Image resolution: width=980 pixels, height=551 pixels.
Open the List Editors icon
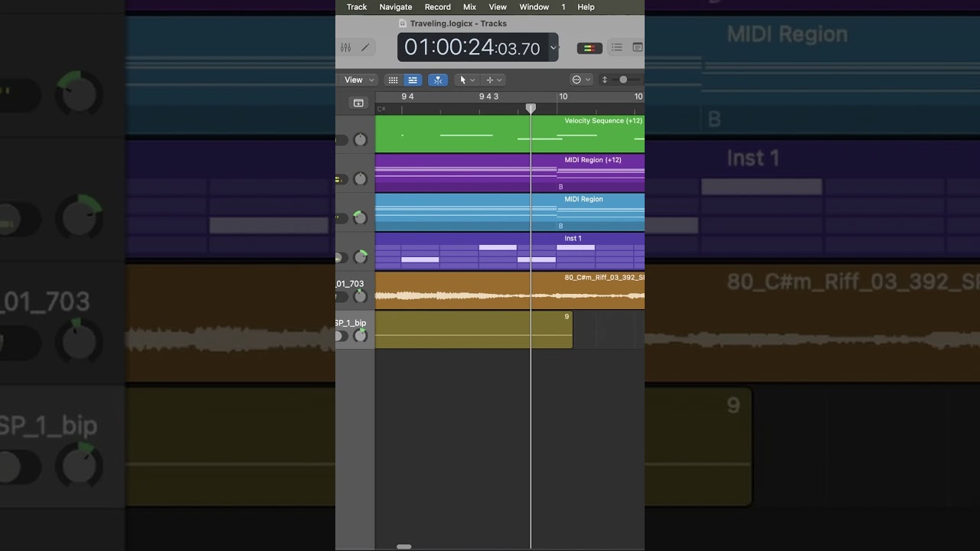pyautogui.click(x=616, y=47)
